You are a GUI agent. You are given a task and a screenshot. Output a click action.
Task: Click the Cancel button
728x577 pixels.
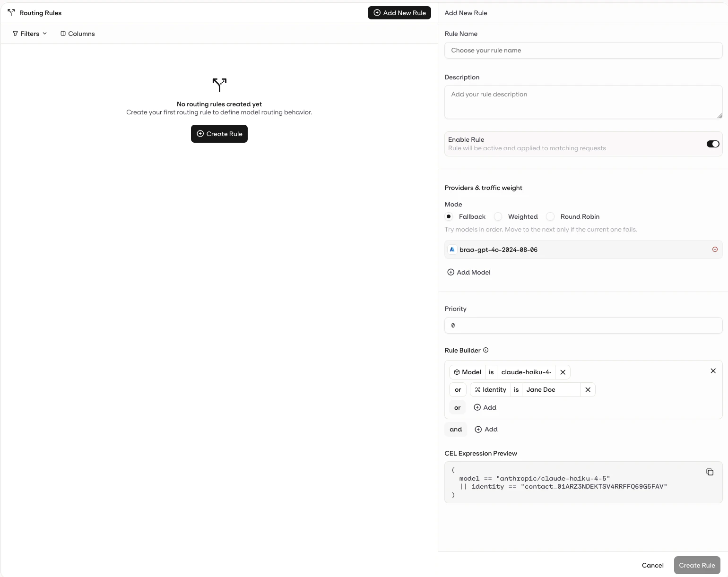tap(652, 565)
